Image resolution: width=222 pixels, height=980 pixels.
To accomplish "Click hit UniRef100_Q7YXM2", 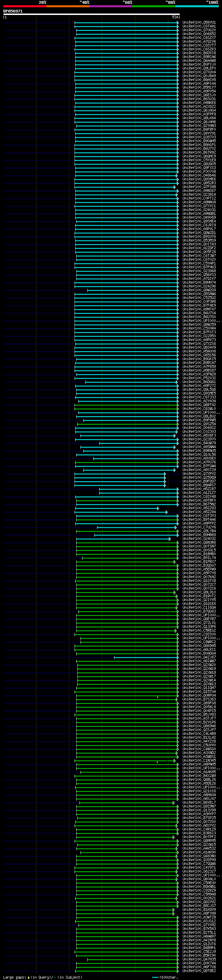I will (199, 925).
